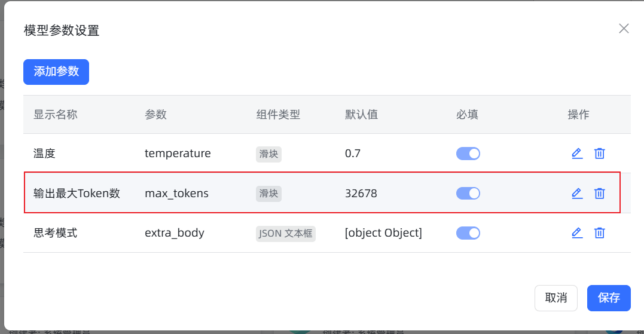This screenshot has height=334, width=644.
Task: Click the 默认值 column header
Action: [x=361, y=114]
